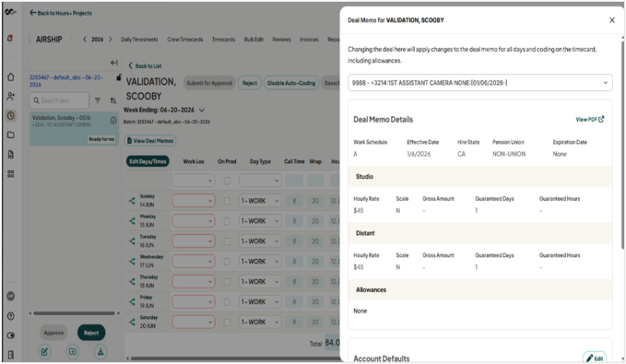Screen dimensions: 626x364
Task: Click the dark Reject button in left panel
Action: pos(91,333)
